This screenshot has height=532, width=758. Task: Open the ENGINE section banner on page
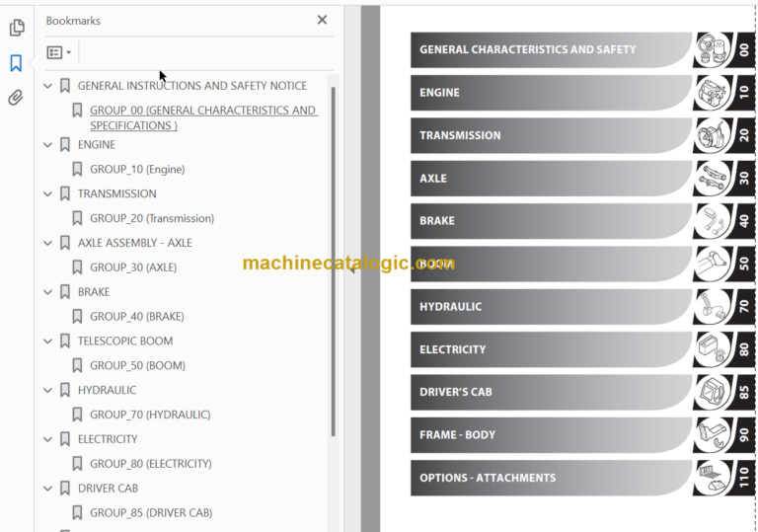tap(551, 93)
